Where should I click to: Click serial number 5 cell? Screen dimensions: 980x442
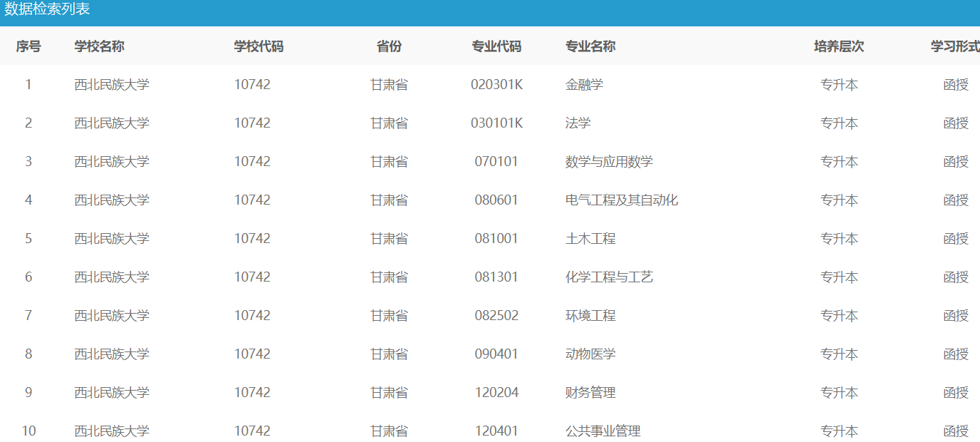28,239
